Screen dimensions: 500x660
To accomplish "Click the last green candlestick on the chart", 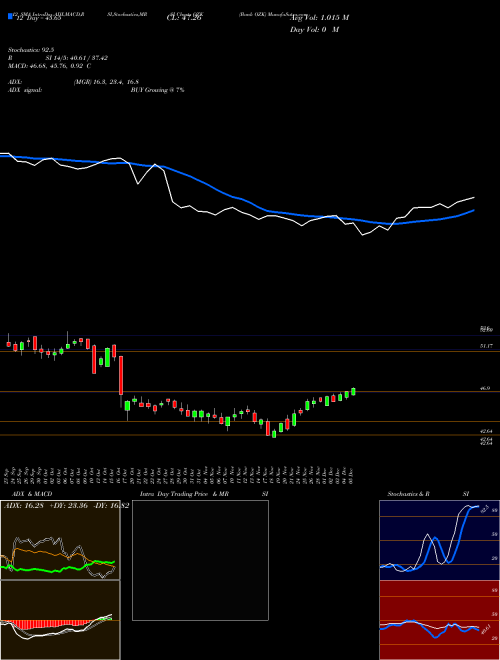I will 353,391.
